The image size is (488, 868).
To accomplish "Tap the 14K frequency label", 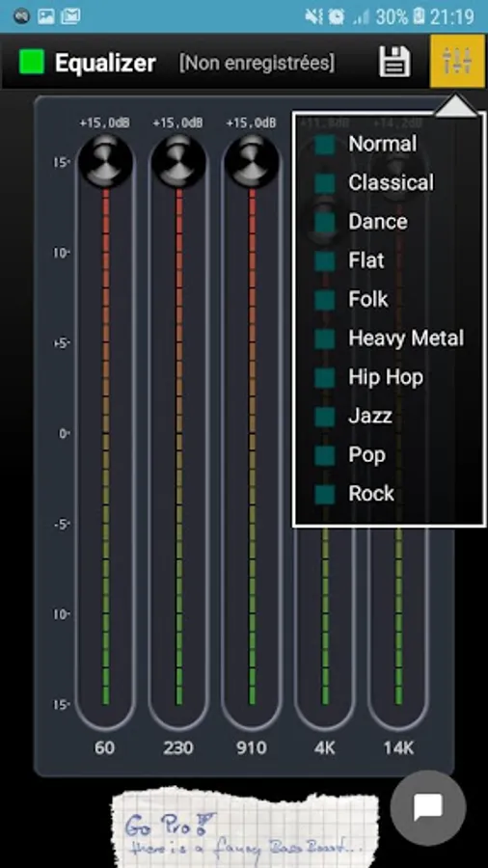I will tap(398, 748).
